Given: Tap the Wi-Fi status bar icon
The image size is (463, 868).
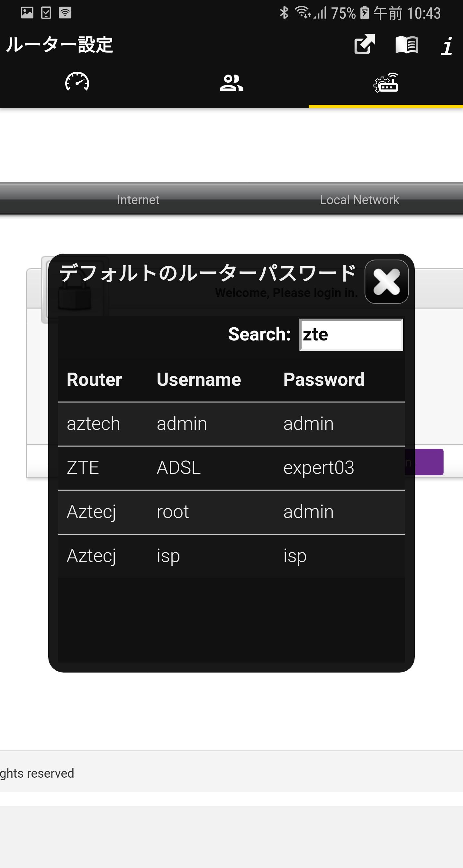Looking at the screenshot, I should (x=303, y=12).
